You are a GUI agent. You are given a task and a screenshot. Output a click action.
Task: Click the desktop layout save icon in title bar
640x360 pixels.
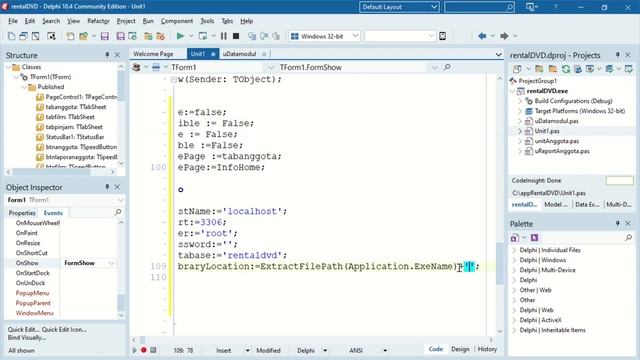[531, 7]
